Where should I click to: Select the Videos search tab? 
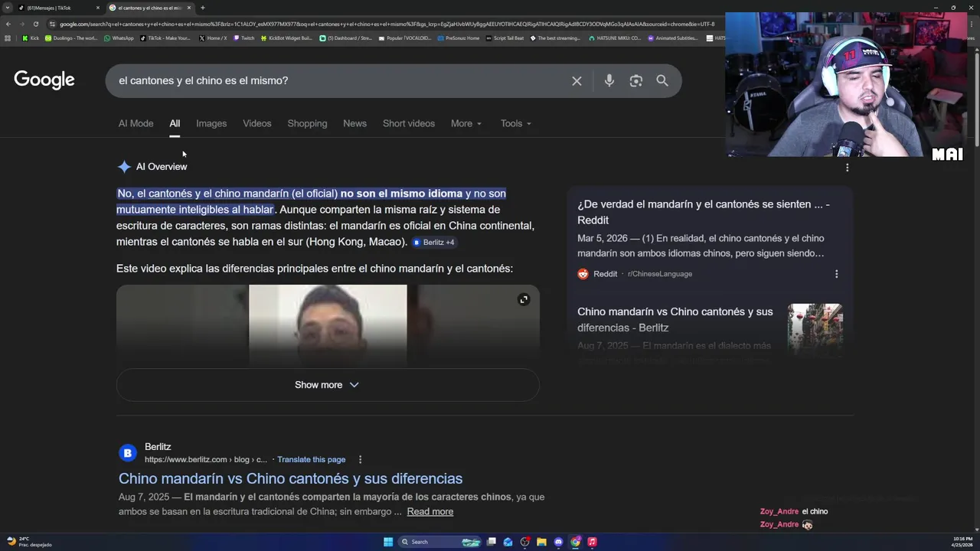coord(257,123)
